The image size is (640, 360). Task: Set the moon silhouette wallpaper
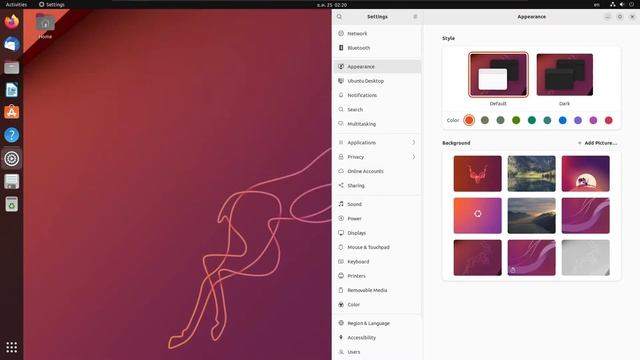click(585, 173)
